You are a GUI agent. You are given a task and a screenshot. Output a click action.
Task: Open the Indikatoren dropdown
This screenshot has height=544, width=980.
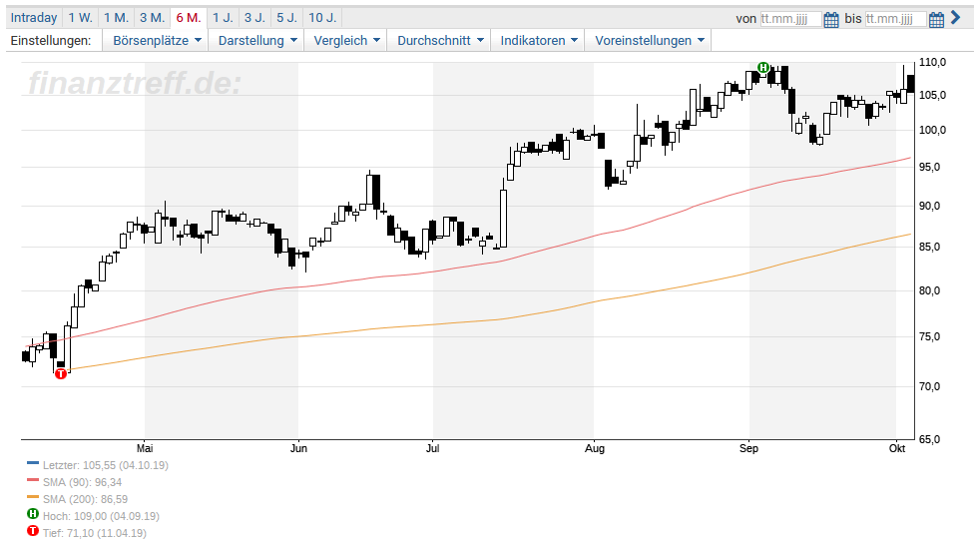[x=538, y=40]
